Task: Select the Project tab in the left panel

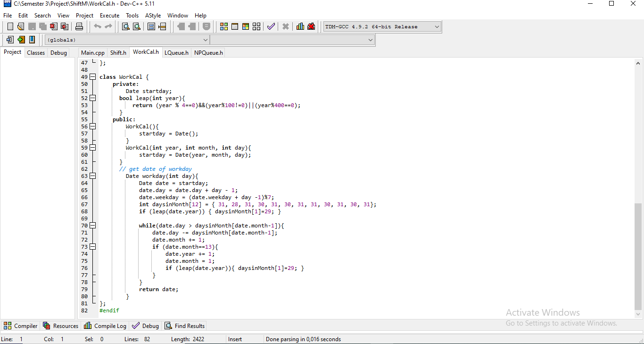Action: (13, 52)
